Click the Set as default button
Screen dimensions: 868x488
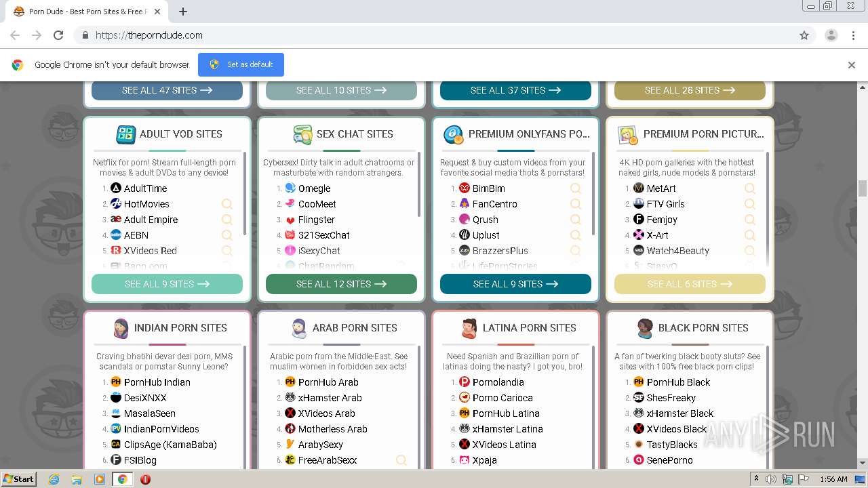coord(241,64)
